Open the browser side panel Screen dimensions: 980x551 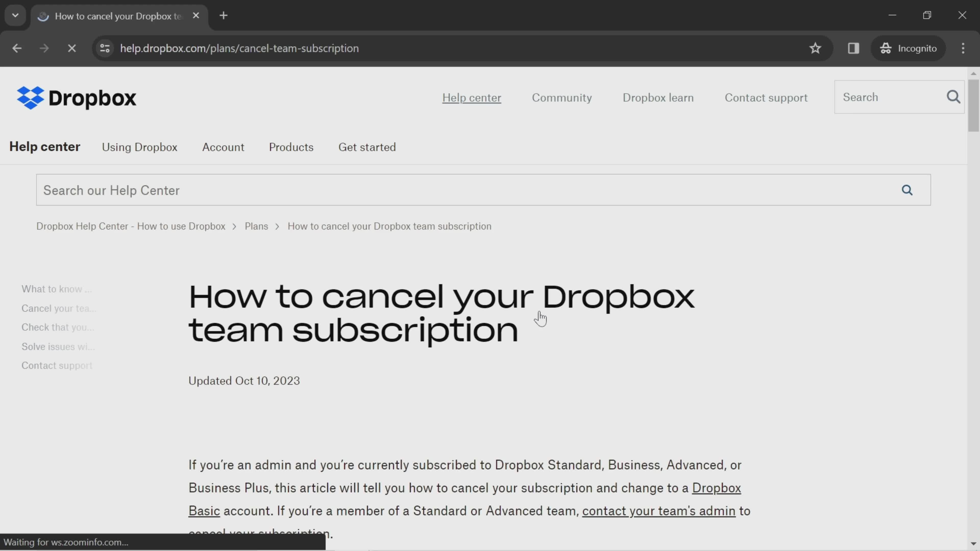click(x=853, y=48)
